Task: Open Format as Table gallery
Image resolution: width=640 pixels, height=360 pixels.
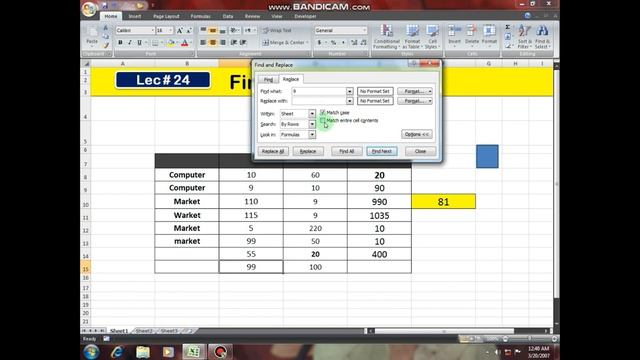Action: [412, 37]
